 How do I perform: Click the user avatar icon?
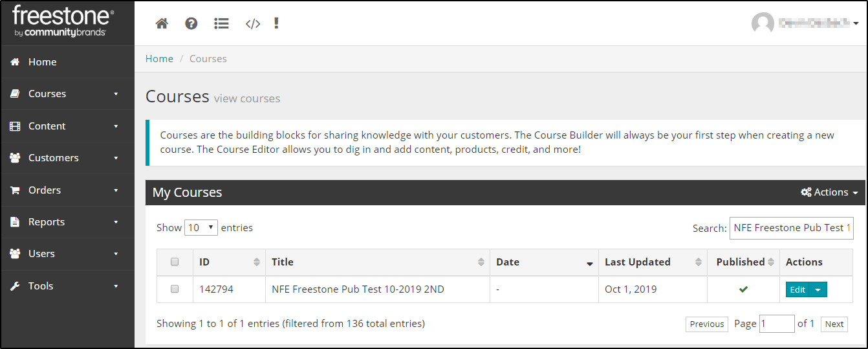763,23
